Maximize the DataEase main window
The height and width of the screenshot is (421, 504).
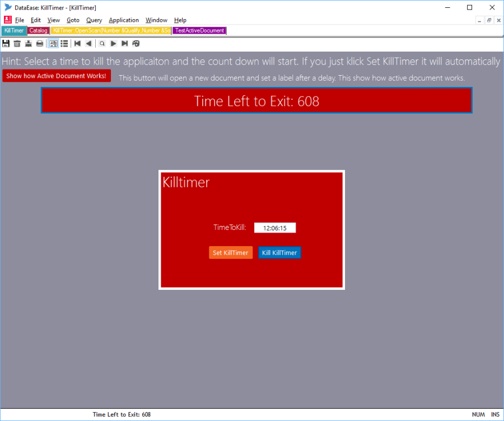470,7
